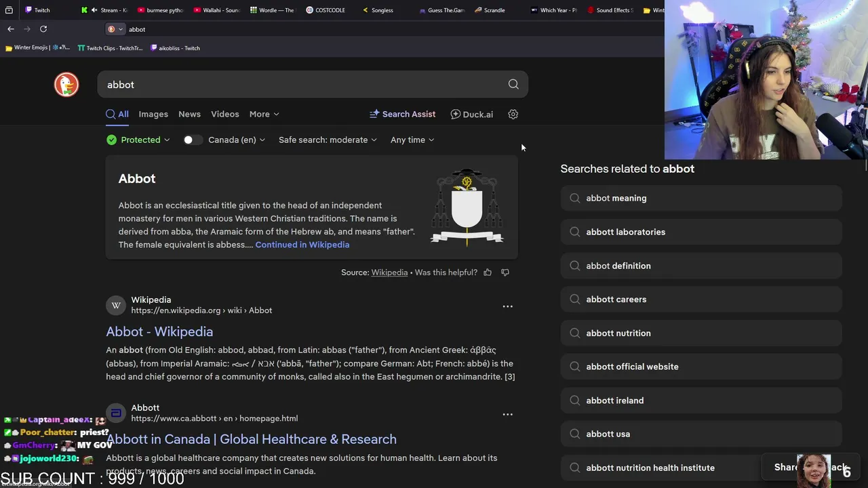
Task: Click Abbott favicon in second result
Action: pos(116,413)
